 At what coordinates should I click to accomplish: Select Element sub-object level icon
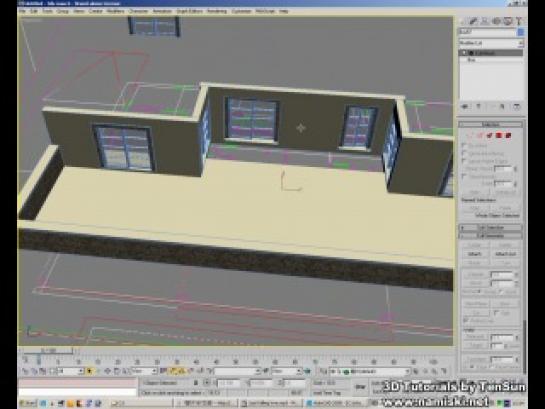508,135
